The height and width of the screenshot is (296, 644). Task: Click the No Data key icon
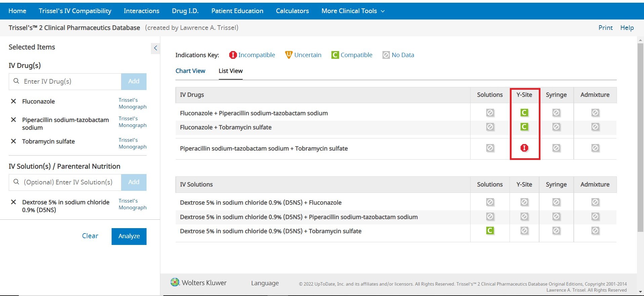(x=386, y=55)
